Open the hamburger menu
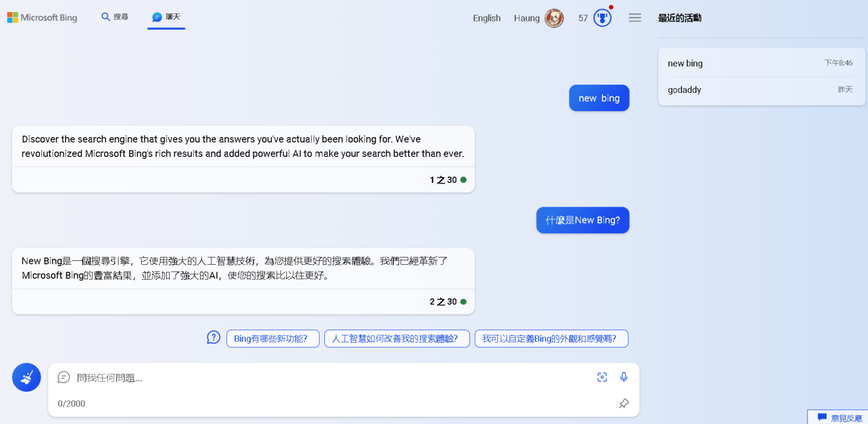Image resolution: width=868 pixels, height=424 pixels. click(x=635, y=18)
